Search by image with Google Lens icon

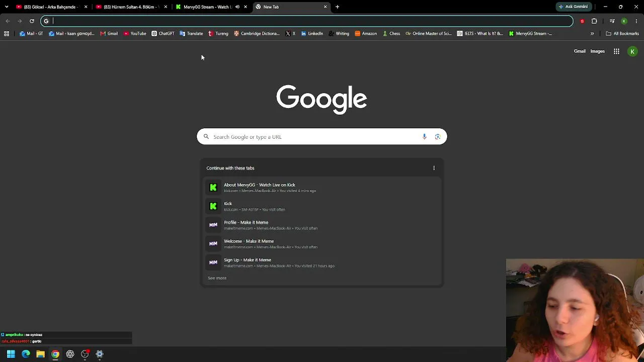click(438, 137)
